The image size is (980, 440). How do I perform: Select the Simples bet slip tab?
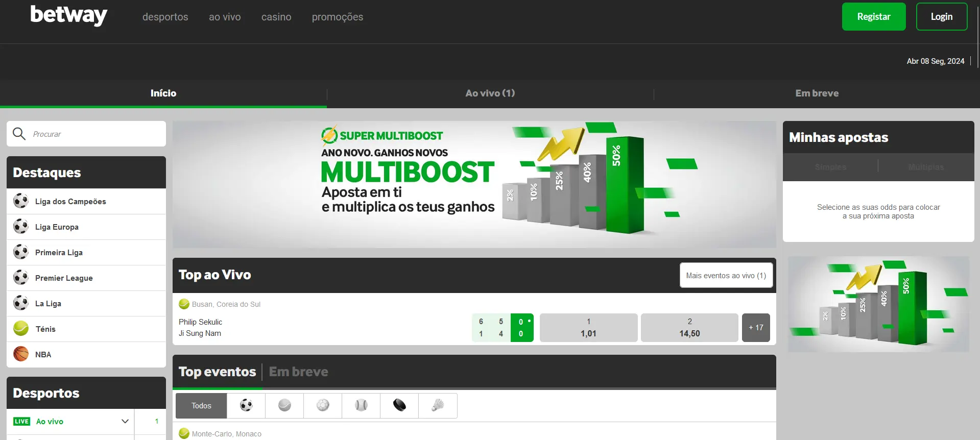[x=830, y=167]
